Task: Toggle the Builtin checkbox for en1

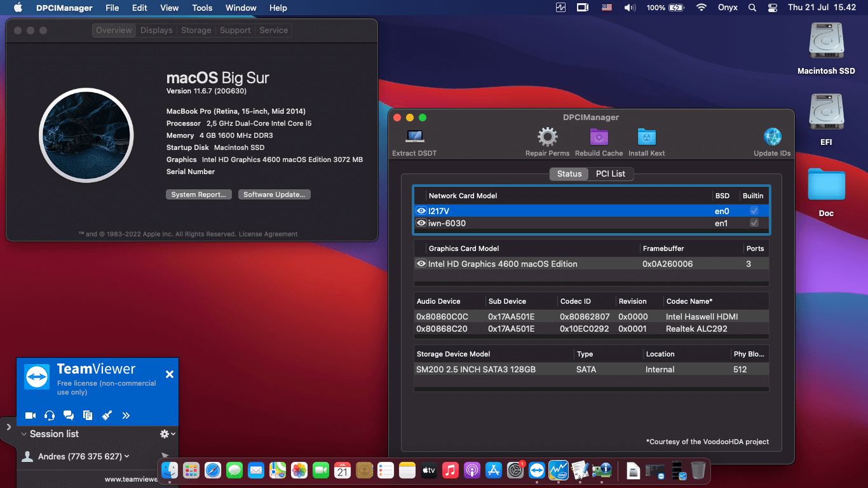Action: 754,223
